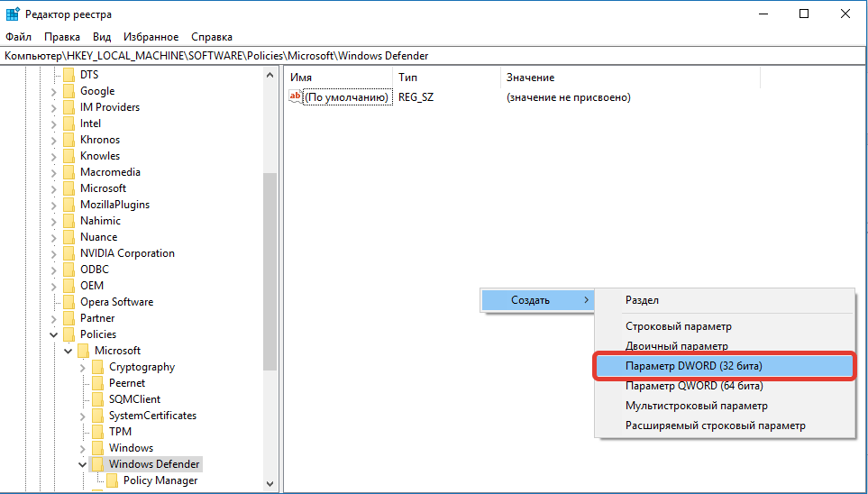The height and width of the screenshot is (494, 868).
Task: Click the string value icon beside (По умолчанию)
Action: (295, 96)
